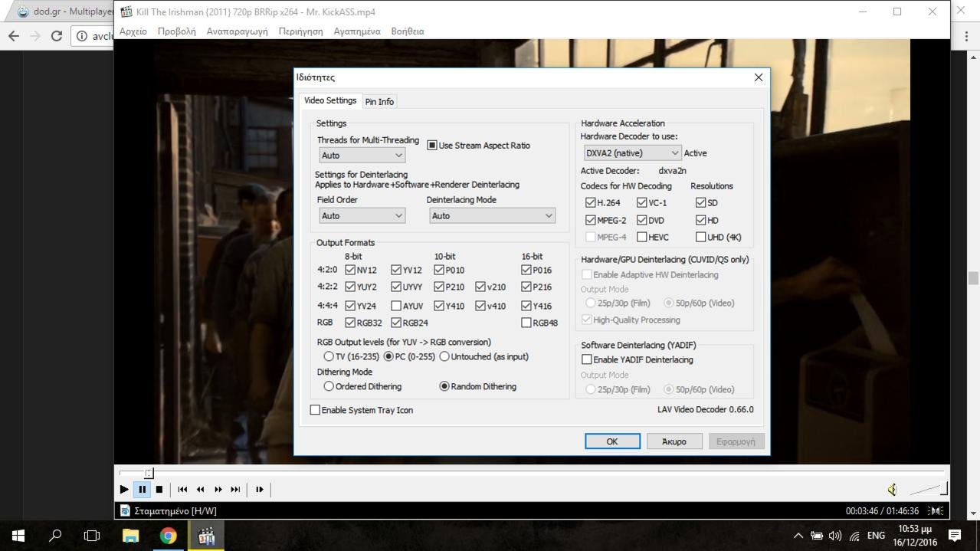Screen dimensions: 980x551
Task: Skip to next track icon
Action: pos(236,490)
